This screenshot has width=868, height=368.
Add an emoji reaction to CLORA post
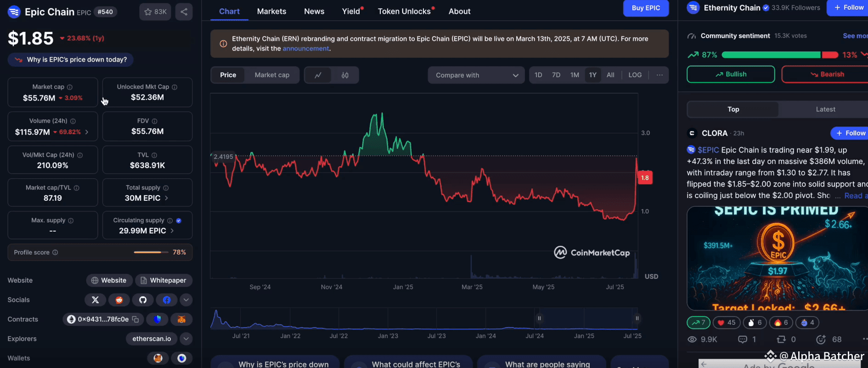821,340
